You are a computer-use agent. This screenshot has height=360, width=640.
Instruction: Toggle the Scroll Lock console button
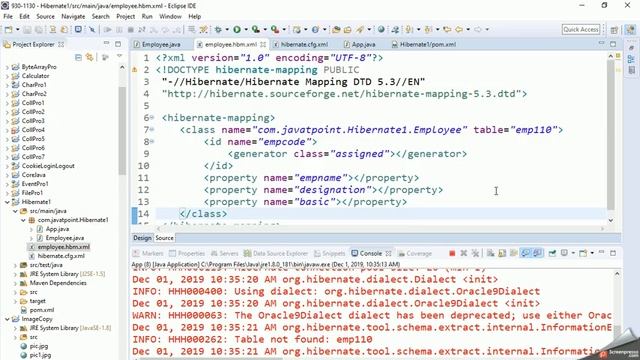[502, 253]
